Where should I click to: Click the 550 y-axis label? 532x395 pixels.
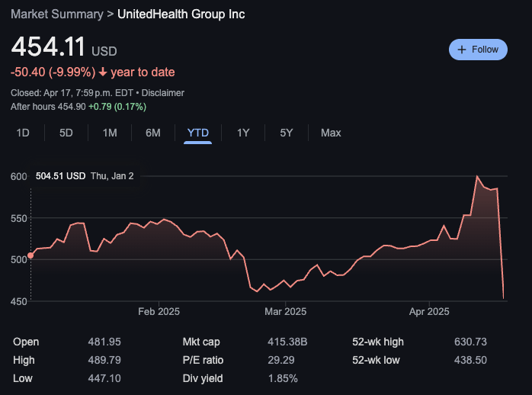coord(18,219)
